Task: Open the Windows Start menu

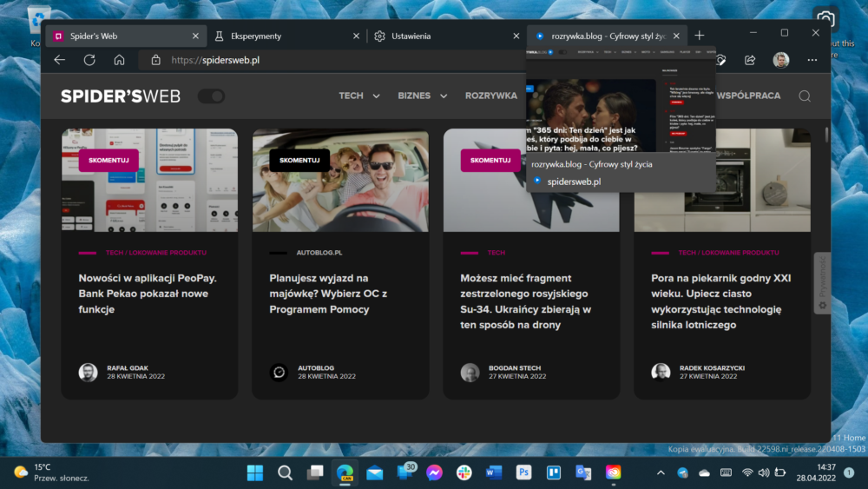Action: [x=255, y=473]
